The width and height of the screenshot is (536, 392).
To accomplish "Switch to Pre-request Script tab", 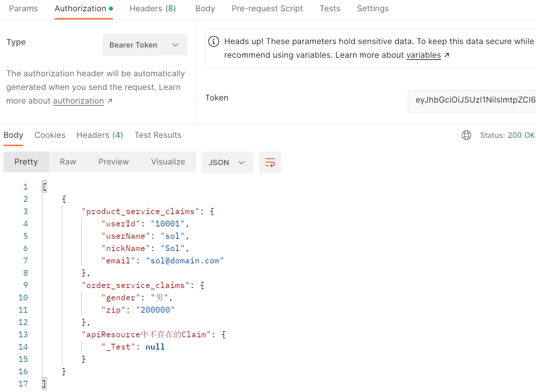I will 267,9.
